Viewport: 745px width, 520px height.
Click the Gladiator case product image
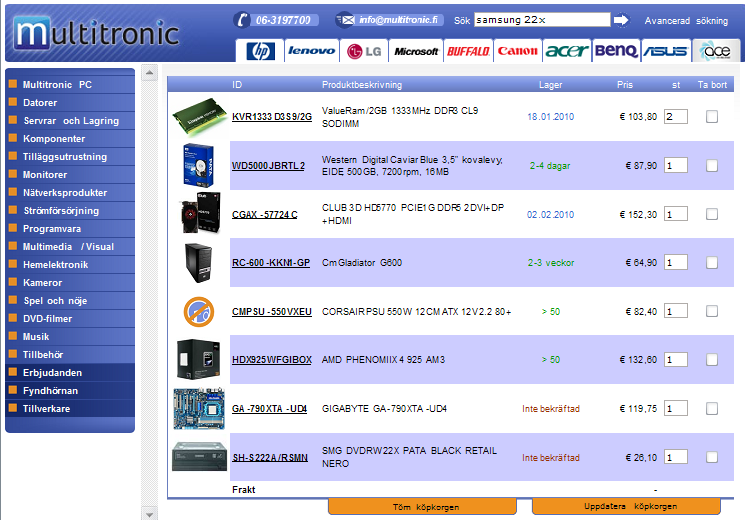198,262
